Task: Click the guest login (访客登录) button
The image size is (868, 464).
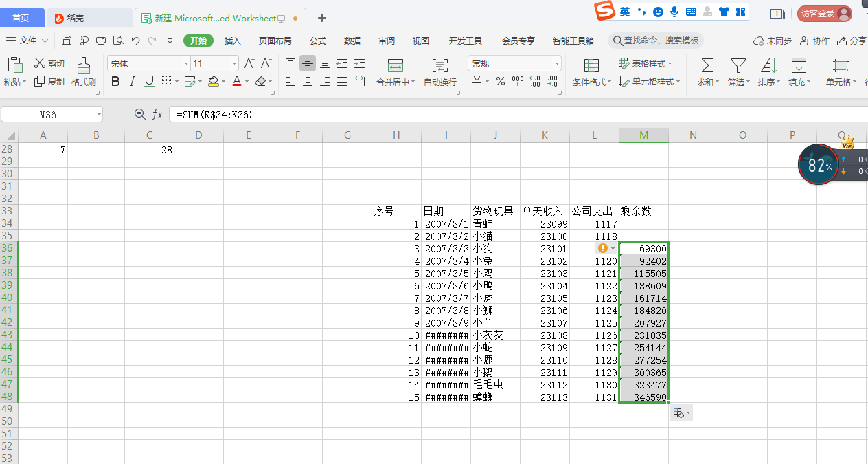Action: [825, 13]
